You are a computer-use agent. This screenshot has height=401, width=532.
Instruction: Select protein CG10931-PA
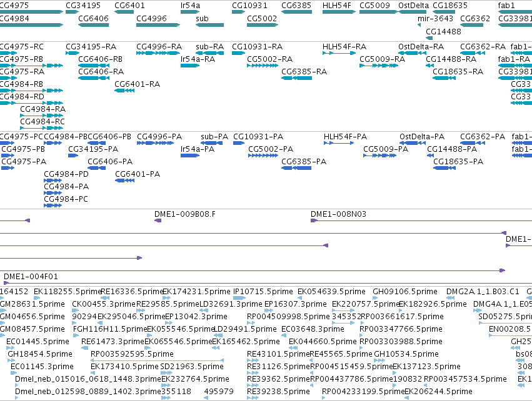click(258, 137)
